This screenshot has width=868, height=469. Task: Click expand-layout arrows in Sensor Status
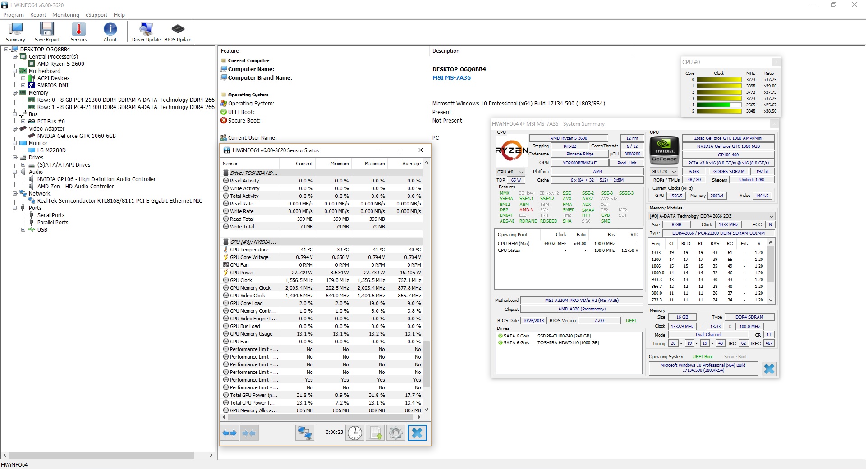pos(230,433)
